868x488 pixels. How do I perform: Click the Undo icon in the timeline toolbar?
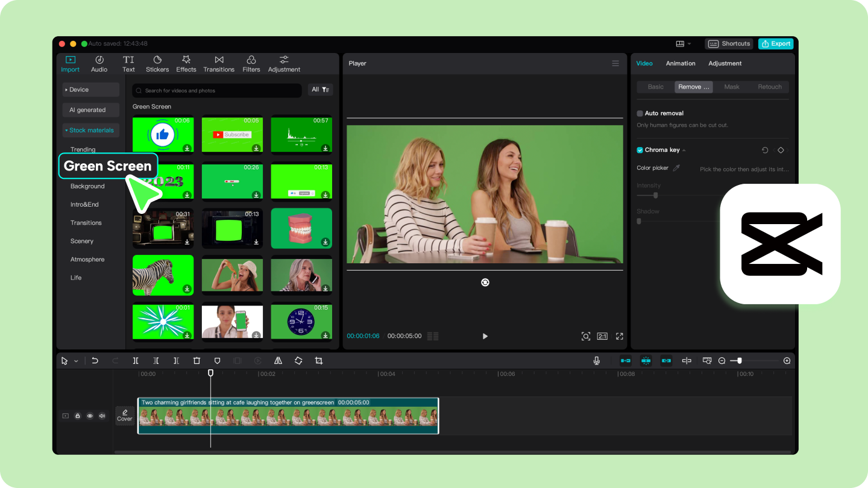(x=95, y=360)
